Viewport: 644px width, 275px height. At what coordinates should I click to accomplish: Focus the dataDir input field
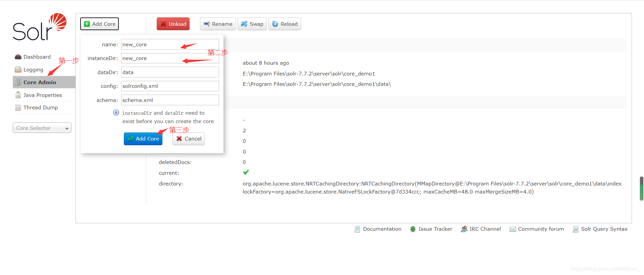coord(170,72)
